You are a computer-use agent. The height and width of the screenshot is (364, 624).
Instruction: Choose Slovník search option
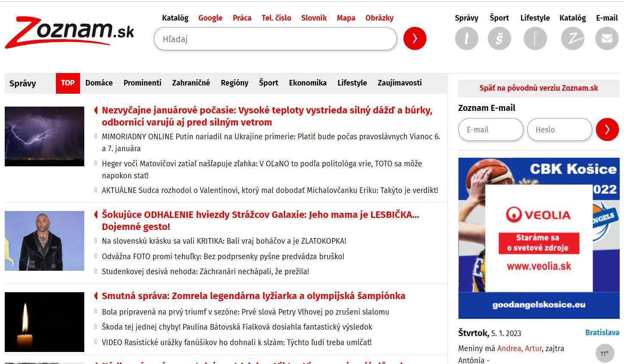point(314,18)
